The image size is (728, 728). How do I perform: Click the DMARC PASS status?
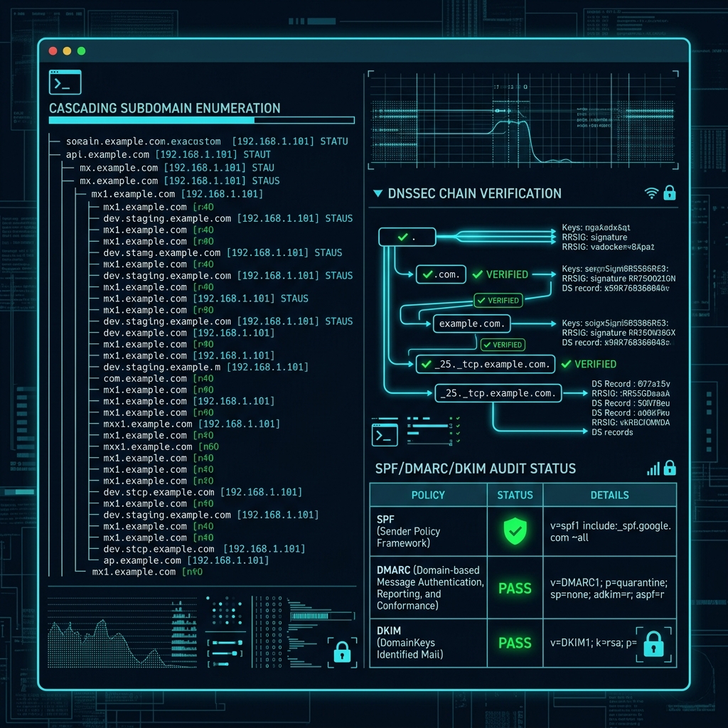click(x=515, y=588)
